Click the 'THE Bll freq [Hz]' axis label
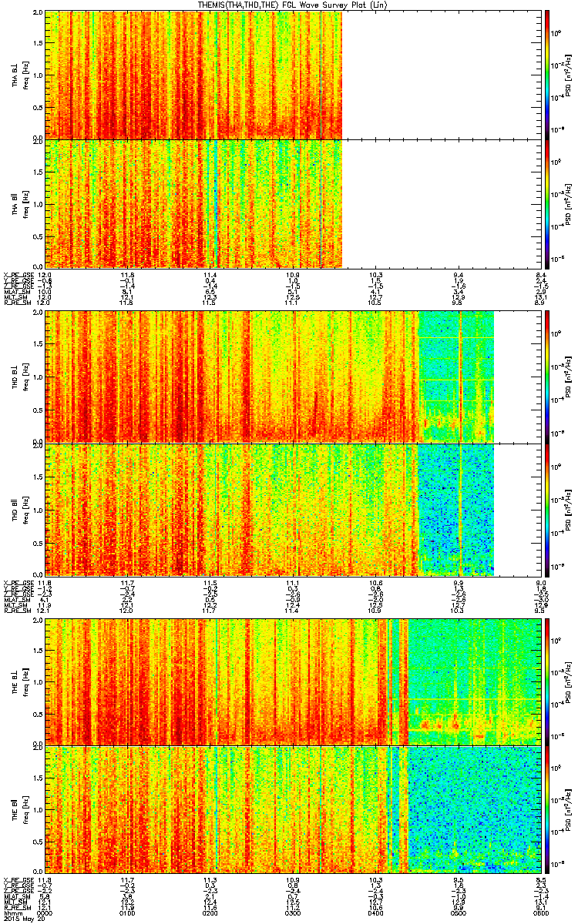 coord(19,808)
